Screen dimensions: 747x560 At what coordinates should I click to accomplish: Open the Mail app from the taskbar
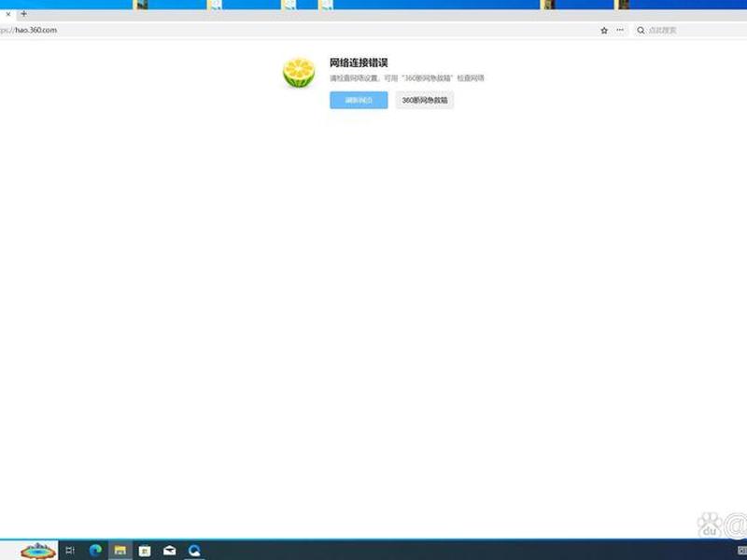pyautogui.click(x=170, y=551)
